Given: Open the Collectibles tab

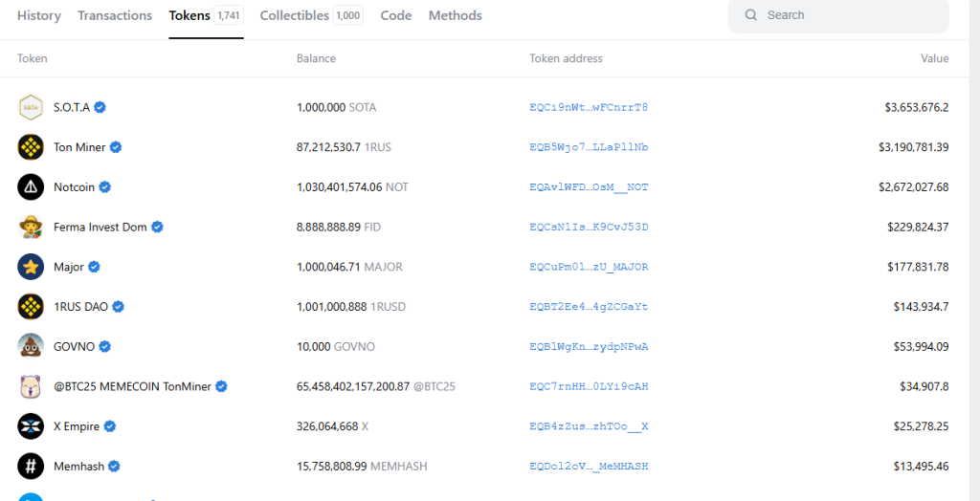Looking at the screenshot, I should [312, 15].
